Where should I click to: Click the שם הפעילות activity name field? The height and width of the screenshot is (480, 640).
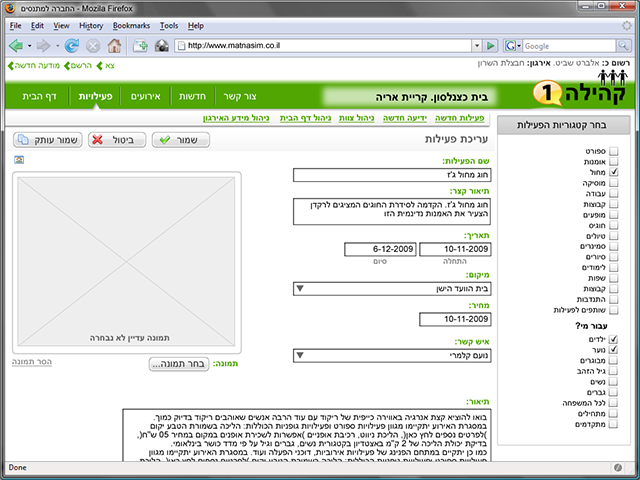(x=392, y=175)
